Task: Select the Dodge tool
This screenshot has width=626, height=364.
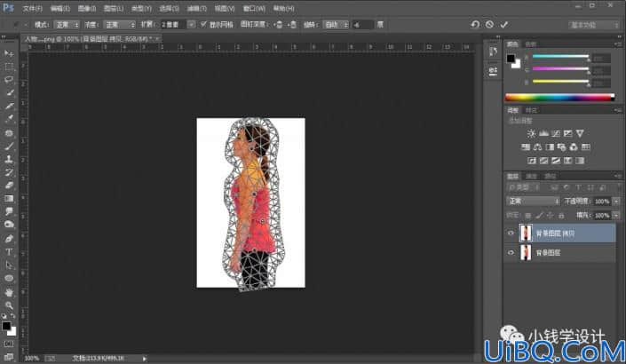Action: point(9,225)
